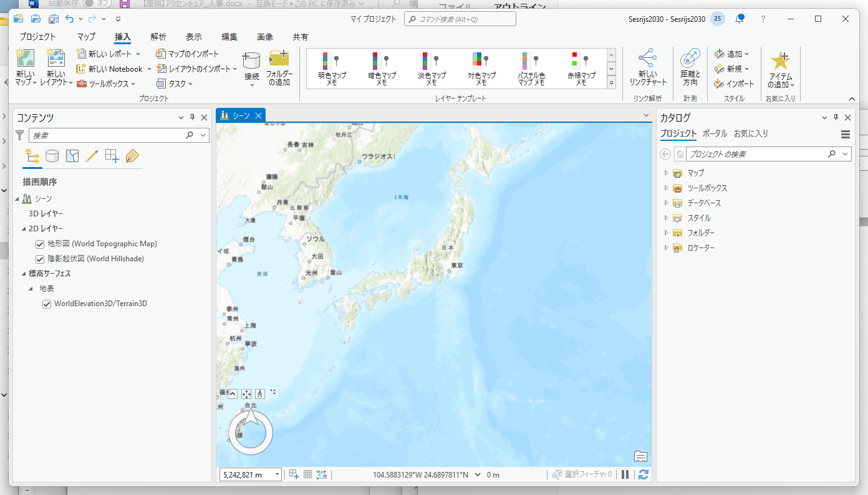Open the マップ ribbon tab
This screenshot has width=868, height=495.
pyautogui.click(x=86, y=37)
